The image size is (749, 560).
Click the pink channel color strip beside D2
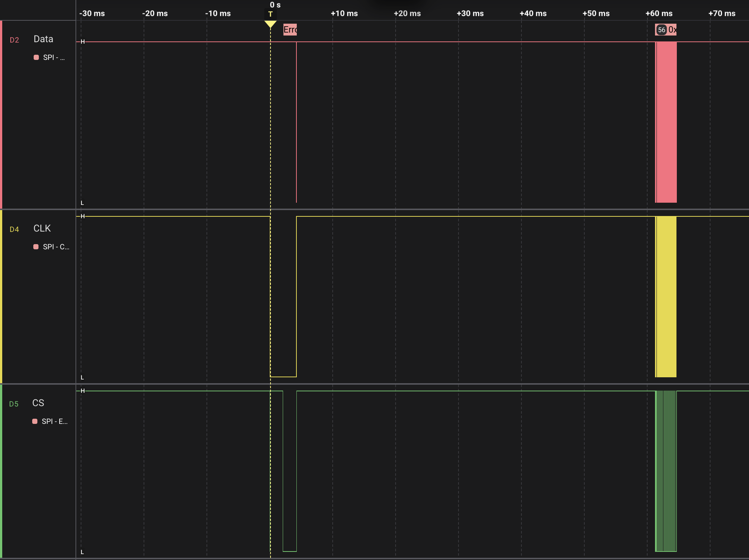pyautogui.click(x=2, y=111)
